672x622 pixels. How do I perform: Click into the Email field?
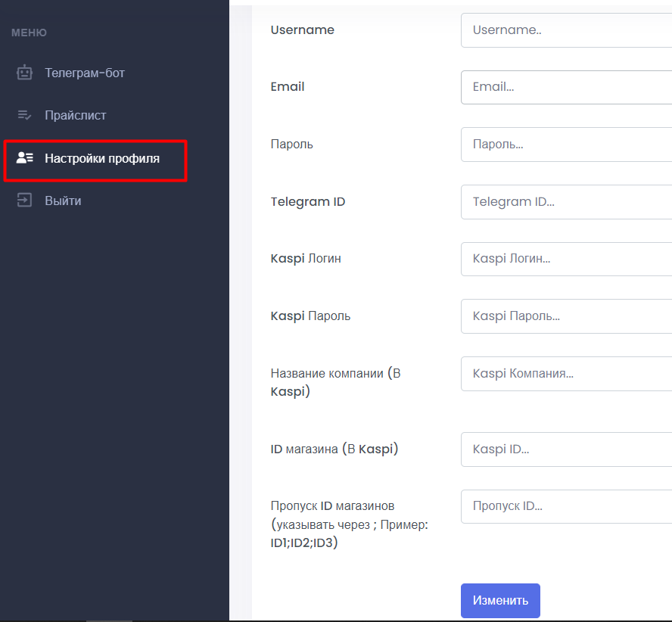click(x=567, y=87)
